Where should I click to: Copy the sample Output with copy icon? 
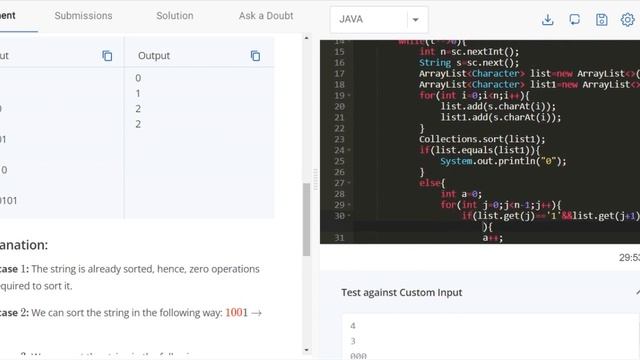tap(255, 56)
